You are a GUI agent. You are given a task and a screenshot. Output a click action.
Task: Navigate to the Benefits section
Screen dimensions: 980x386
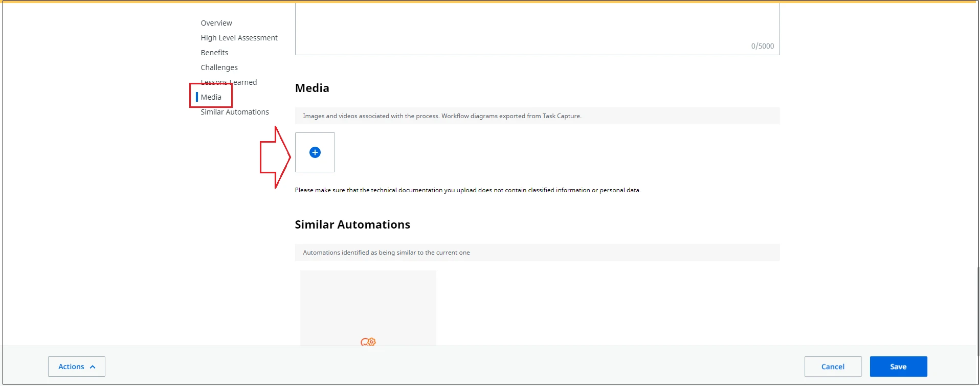[x=214, y=53]
